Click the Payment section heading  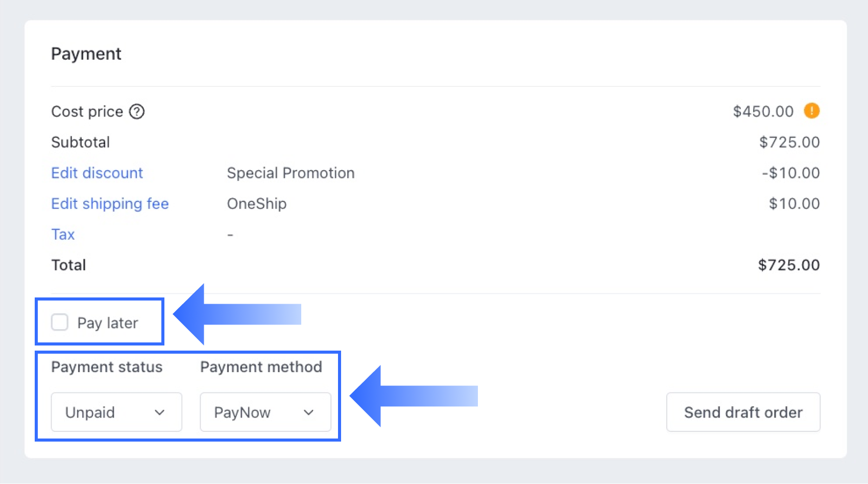point(86,54)
